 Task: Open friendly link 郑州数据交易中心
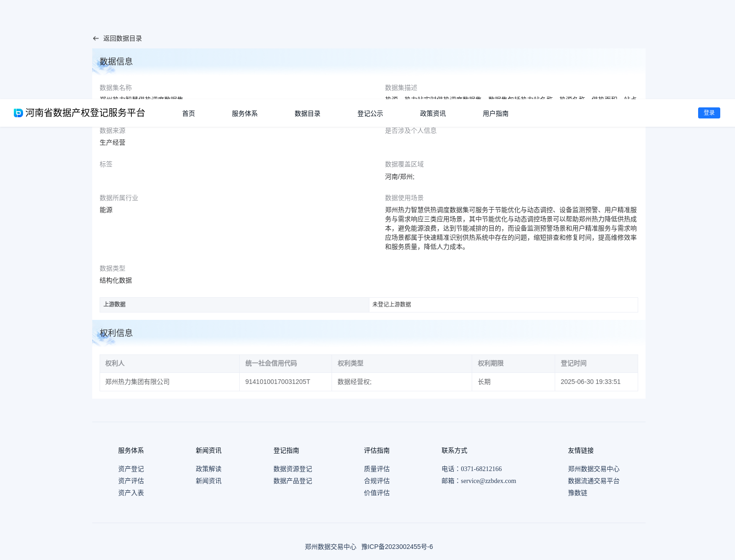coord(594,469)
